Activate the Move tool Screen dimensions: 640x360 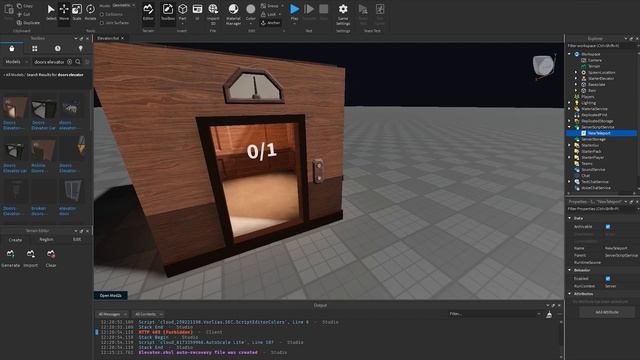(x=64, y=12)
